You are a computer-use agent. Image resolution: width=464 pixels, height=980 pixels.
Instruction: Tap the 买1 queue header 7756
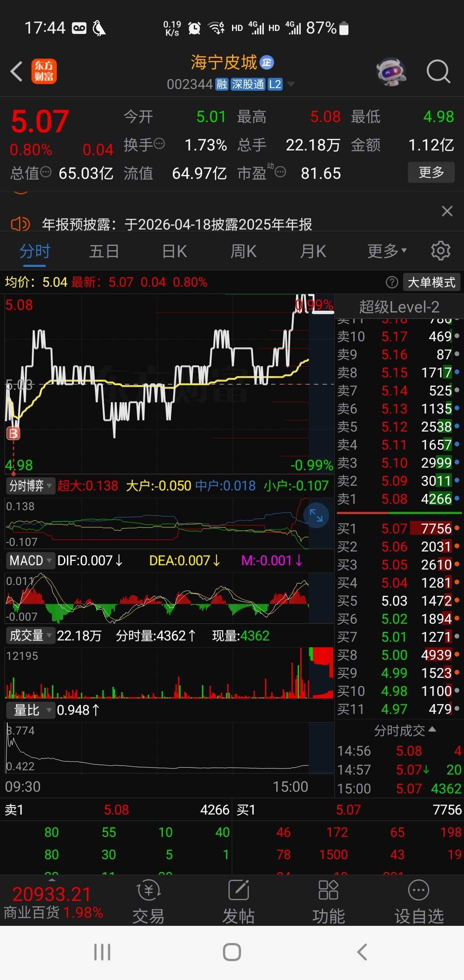(x=348, y=810)
